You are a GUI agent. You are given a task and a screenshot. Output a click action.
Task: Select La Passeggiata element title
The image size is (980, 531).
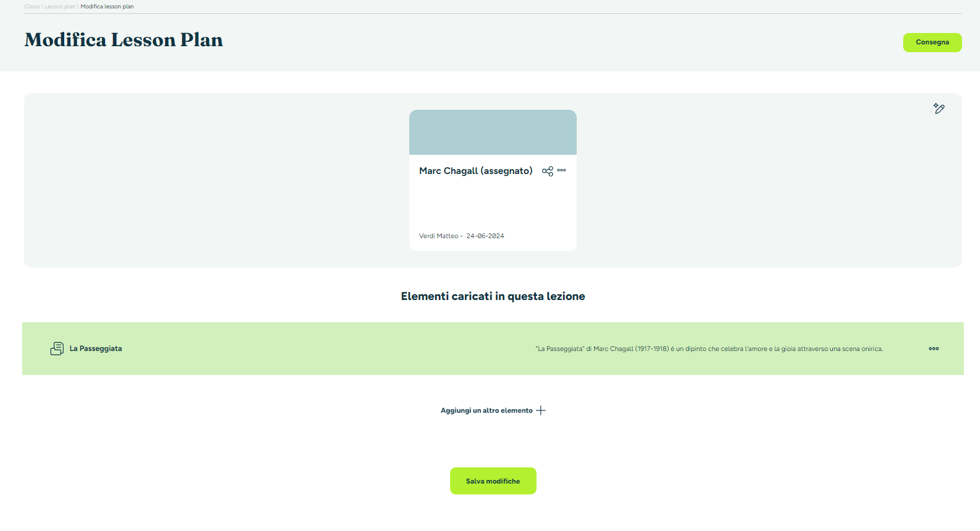click(96, 349)
